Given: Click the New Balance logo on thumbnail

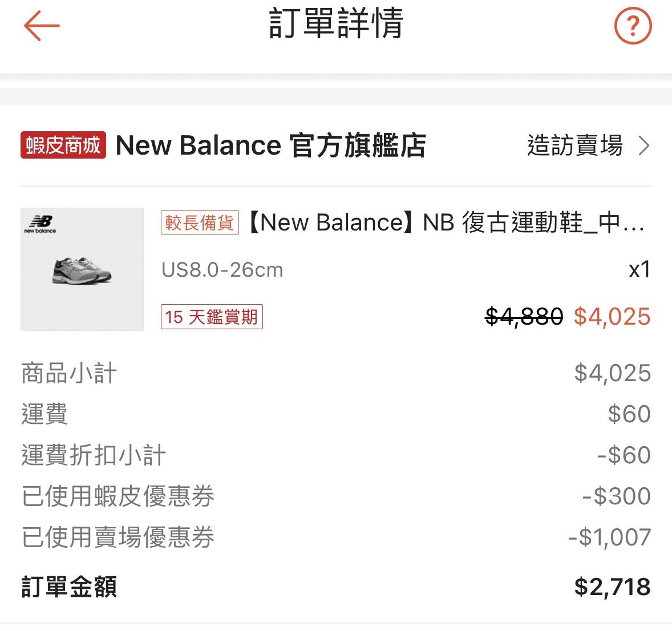Looking at the screenshot, I should click(40, 224).
